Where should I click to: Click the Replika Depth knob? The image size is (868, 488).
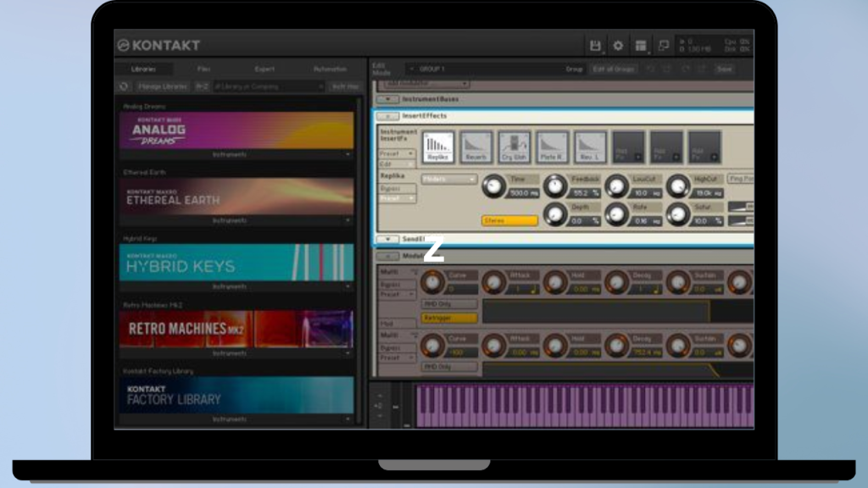click(554, 214)
